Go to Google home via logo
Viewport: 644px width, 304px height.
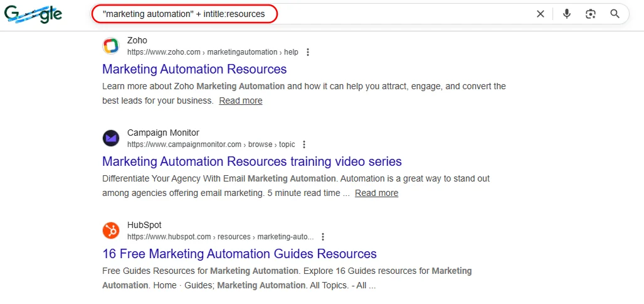pyautogui.click(x=33, y=14)
